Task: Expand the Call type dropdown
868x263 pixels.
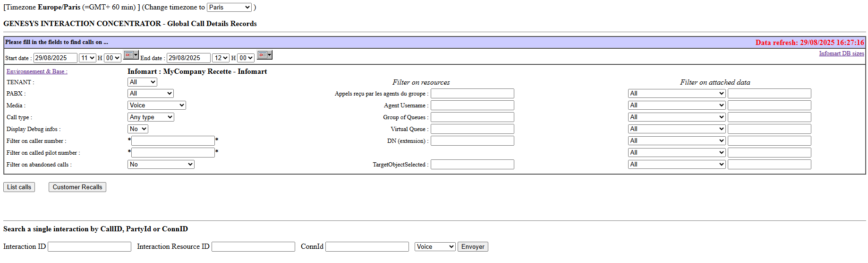Action: (151, 117)
